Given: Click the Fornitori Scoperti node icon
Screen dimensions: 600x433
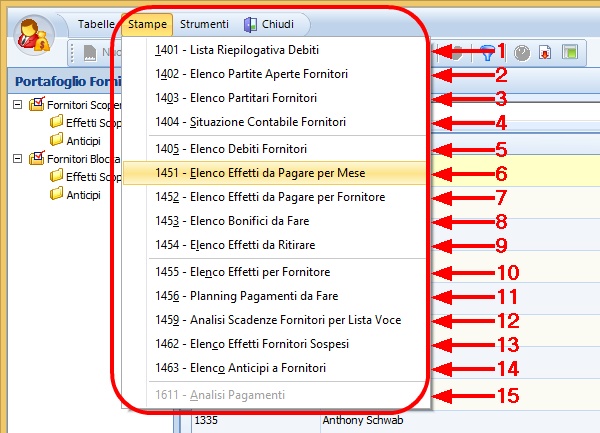Looking at the screenshot, I should (x=37, y=105).
